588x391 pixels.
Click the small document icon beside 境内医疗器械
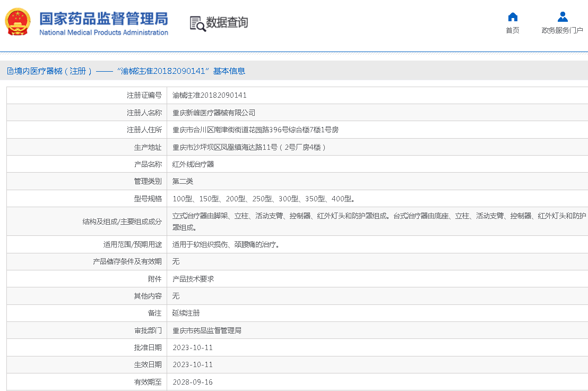click(x=10, y=71)
